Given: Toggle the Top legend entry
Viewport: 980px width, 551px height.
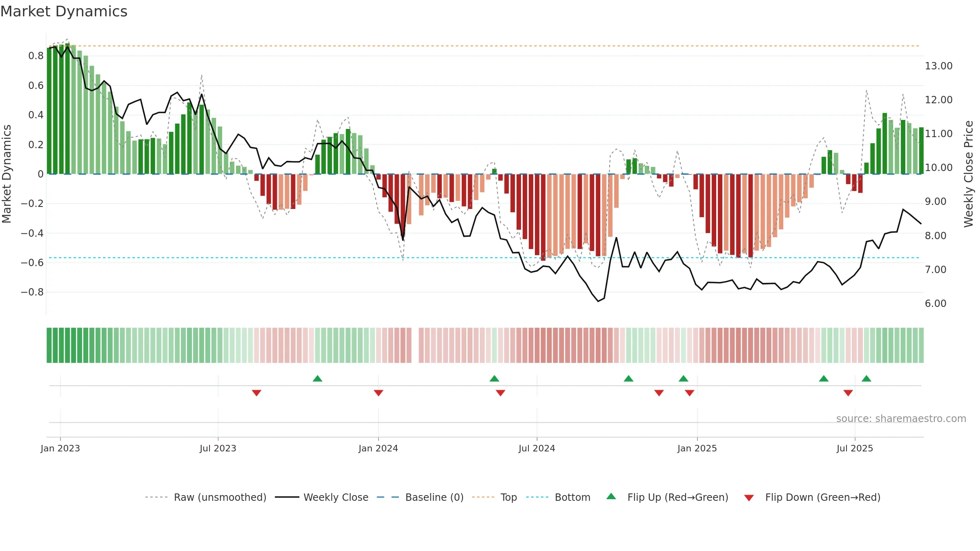Looking at the screenshot, I should tap(509, 497).
